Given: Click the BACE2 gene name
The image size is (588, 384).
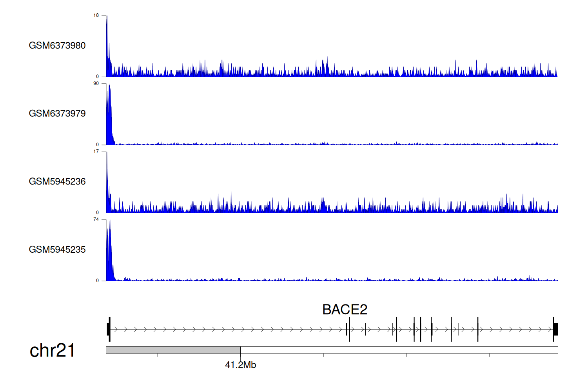Looking at the screenshot, I should tap(345, 310).
